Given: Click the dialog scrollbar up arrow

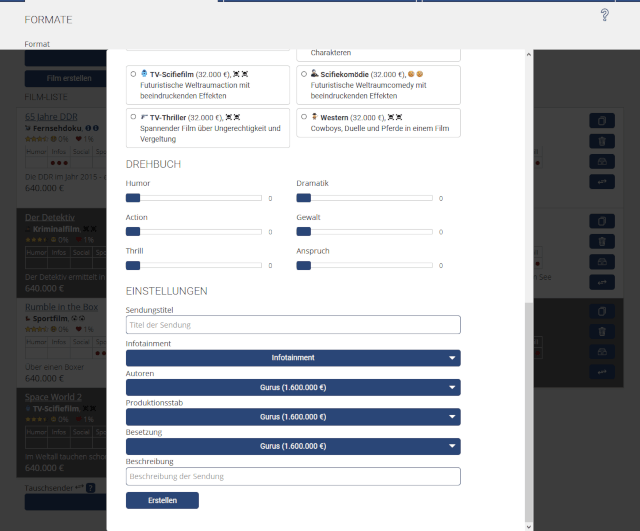Looking at the screenshot, I should coord(529,54).
